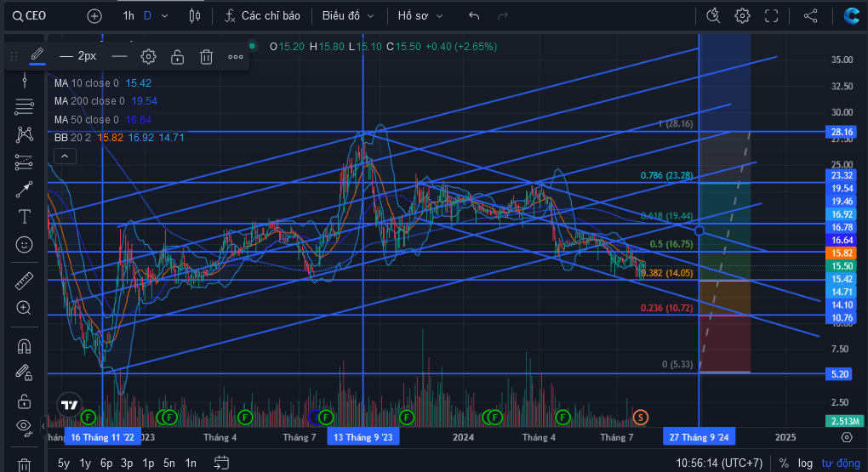Select the arrow drawing tool
868x472 pixels.
pos(24,190)
